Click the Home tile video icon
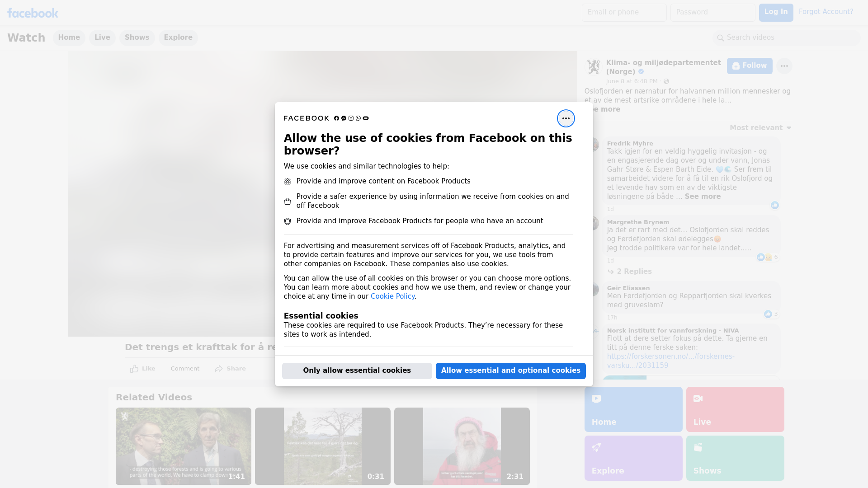Image resolution: width=868 pixels, height=488 pixels. click(596, 399)
